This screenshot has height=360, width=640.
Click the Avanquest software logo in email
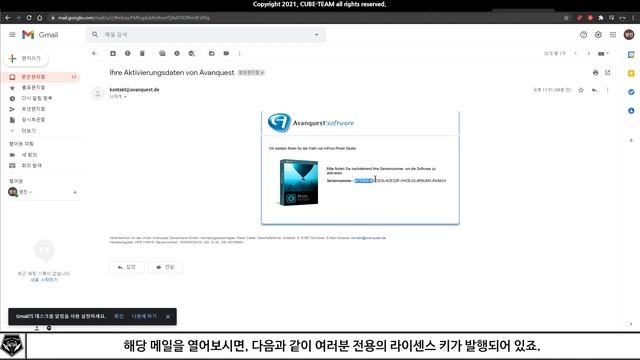(311, 122)
